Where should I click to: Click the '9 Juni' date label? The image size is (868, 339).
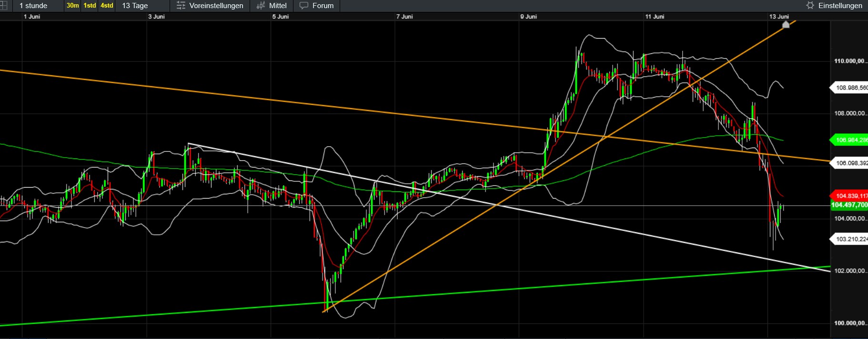(528, 17)
